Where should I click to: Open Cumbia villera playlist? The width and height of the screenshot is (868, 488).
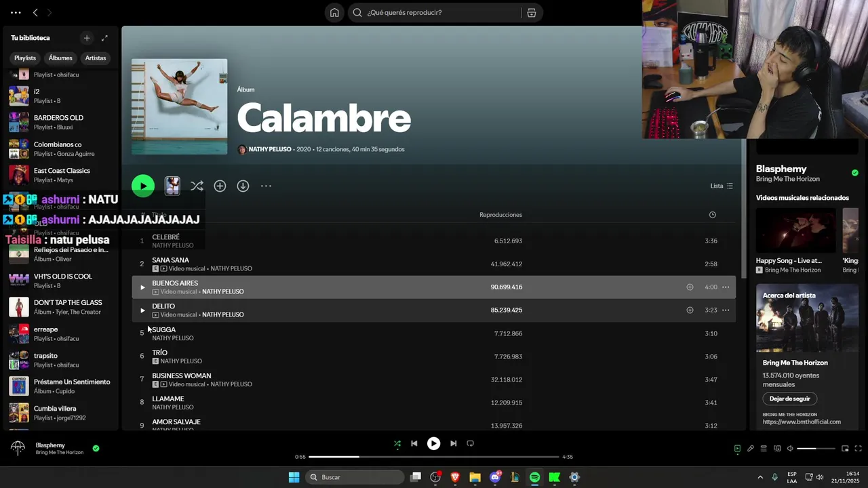(x=61, y=413)
